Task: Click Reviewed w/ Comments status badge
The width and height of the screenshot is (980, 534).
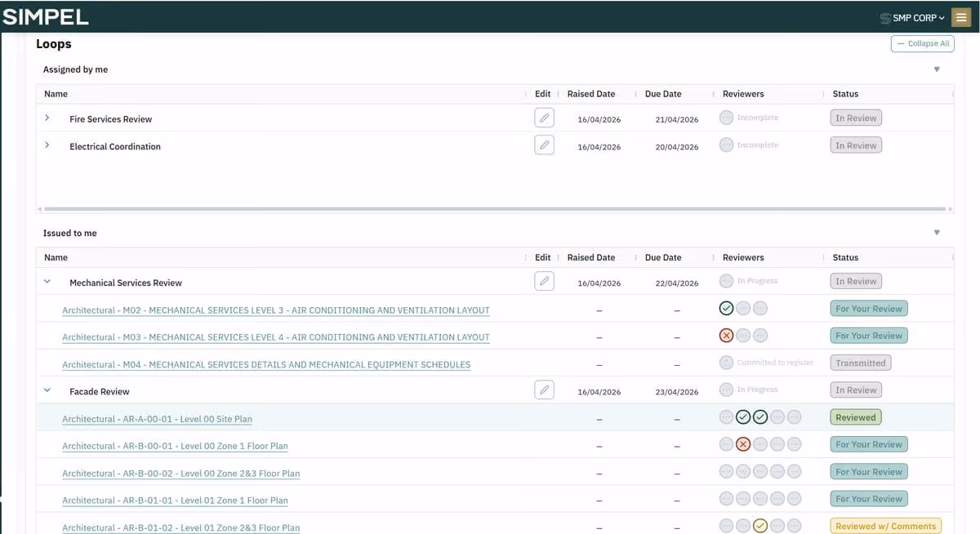Action: (885, 526)
